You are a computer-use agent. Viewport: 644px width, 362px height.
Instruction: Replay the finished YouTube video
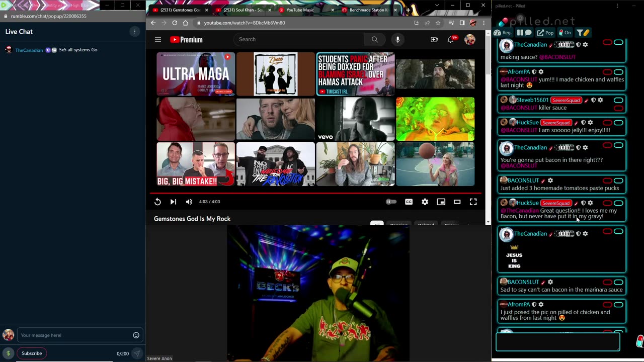coord(157,202)
